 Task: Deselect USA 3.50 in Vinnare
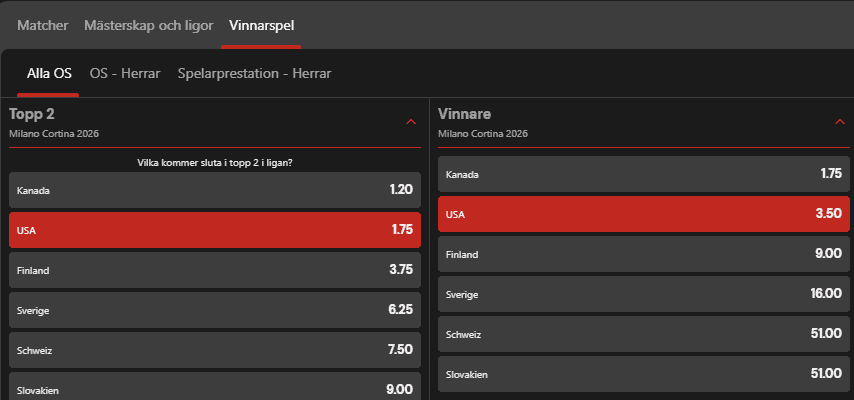(x=643, y=214)
